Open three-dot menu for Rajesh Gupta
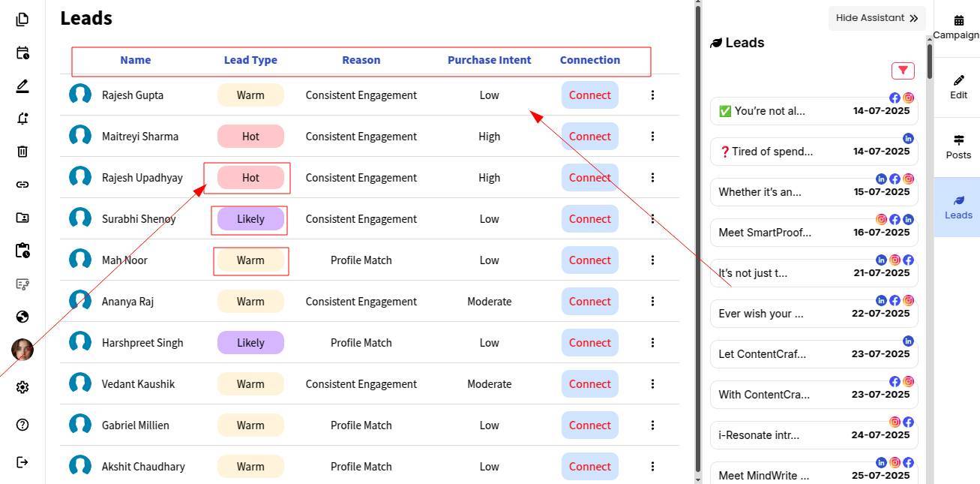Viewport: 980px width, 484px height. point(652,95)
